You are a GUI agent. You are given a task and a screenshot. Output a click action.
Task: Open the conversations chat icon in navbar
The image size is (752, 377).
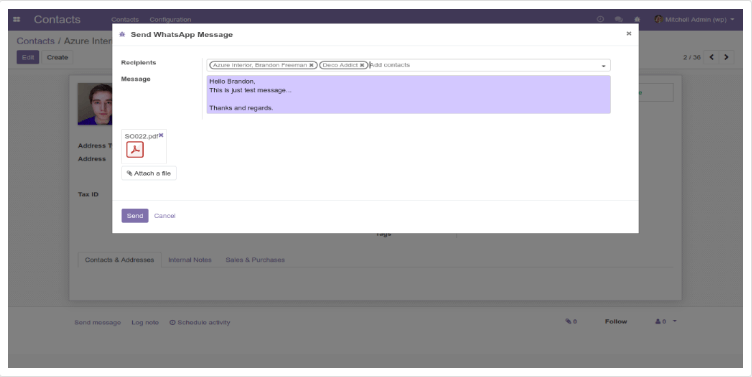coord(619,19)
